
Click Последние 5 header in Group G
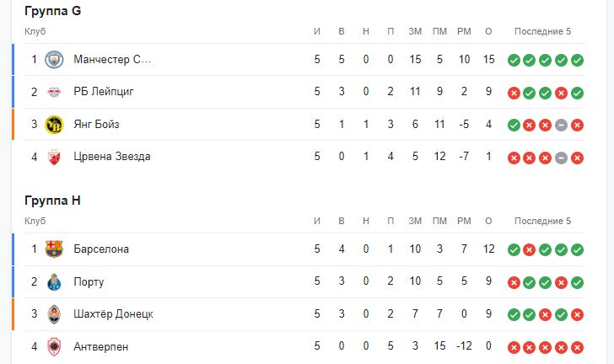pos(542,31)
